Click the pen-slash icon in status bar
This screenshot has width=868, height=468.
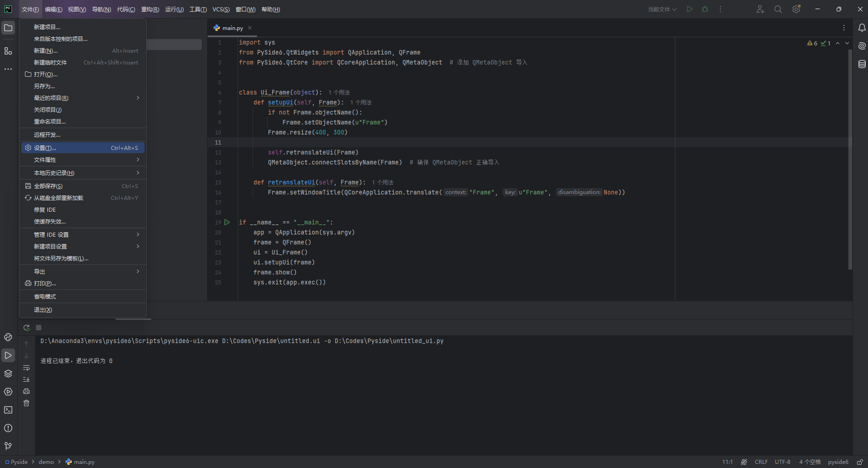click(744, 462)
